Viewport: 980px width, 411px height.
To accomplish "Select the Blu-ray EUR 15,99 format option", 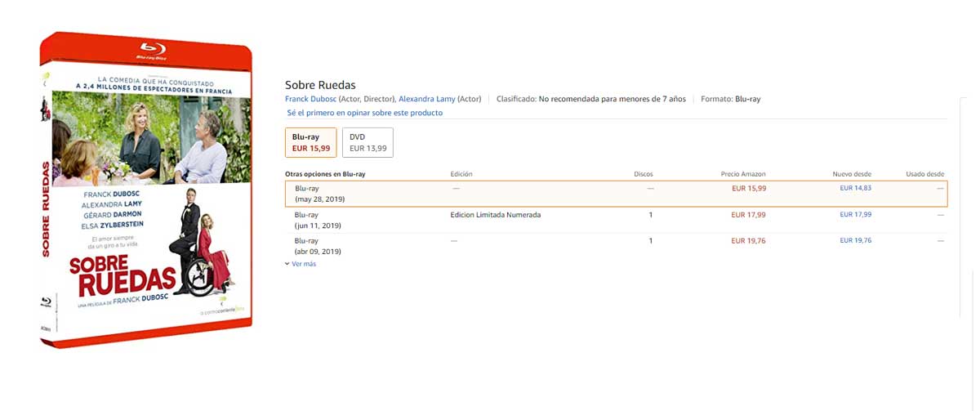I will 311,142.
